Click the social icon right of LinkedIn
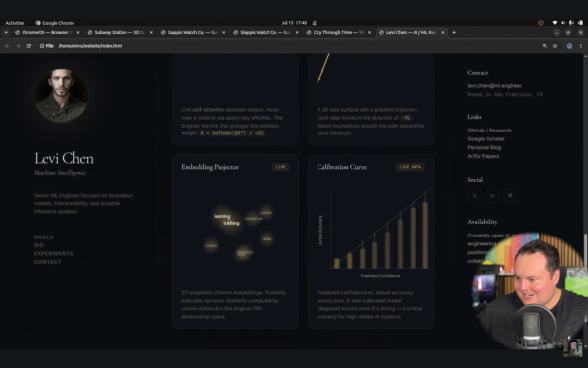The width and height of the screenshot is (588, 368). (x=510, y=195)
